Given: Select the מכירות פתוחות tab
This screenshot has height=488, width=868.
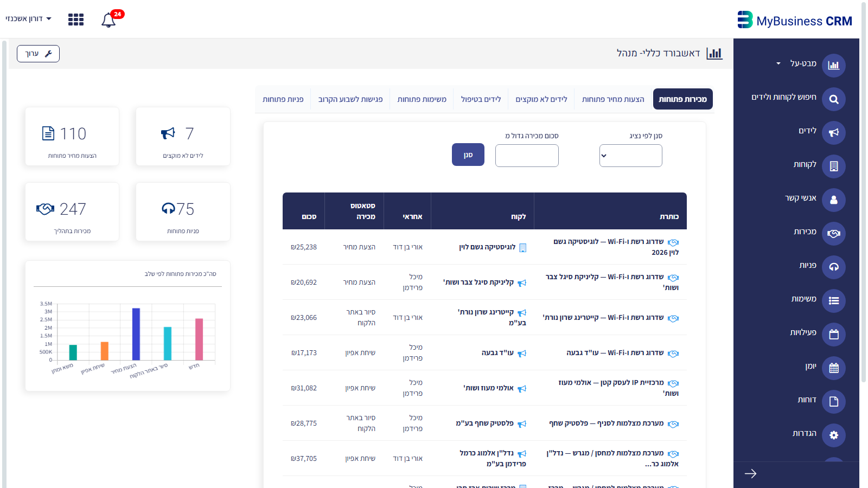Looking at the screenshot, I should pyautogui.click(x=683, y=99).
